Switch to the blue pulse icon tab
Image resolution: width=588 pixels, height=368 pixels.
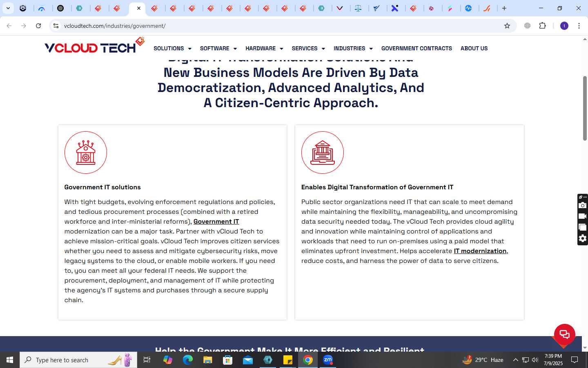point(468,8)
